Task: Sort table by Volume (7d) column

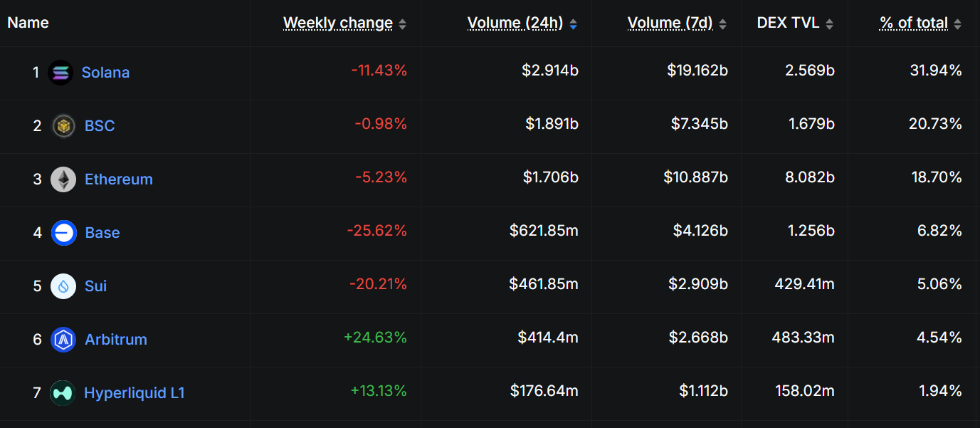Action: coord(670,23)
